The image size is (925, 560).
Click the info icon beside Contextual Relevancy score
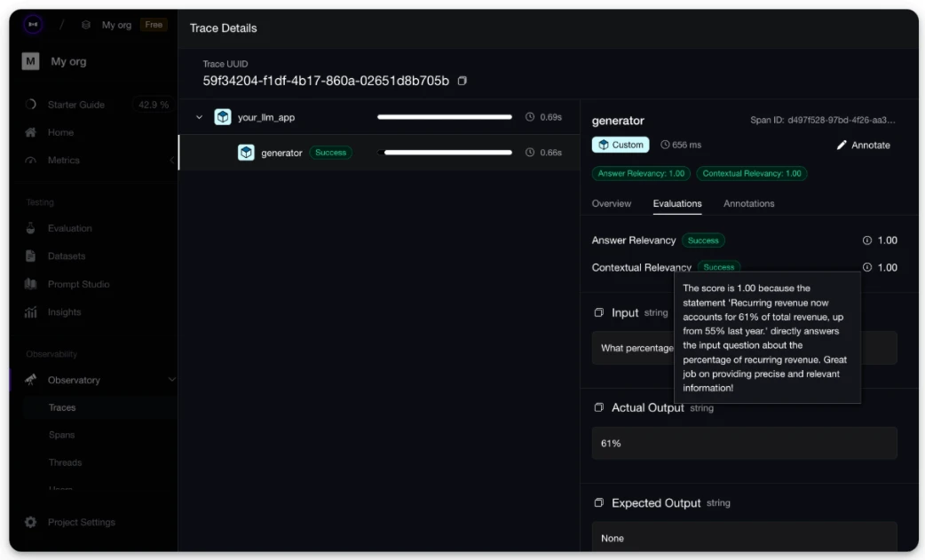pyautogui.click(x=867, y=268)
